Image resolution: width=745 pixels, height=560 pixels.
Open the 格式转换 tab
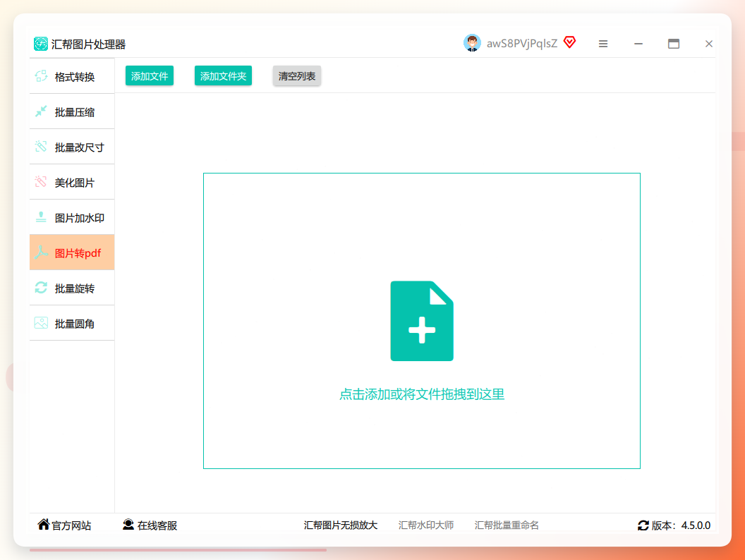click(x=72, y=76)
